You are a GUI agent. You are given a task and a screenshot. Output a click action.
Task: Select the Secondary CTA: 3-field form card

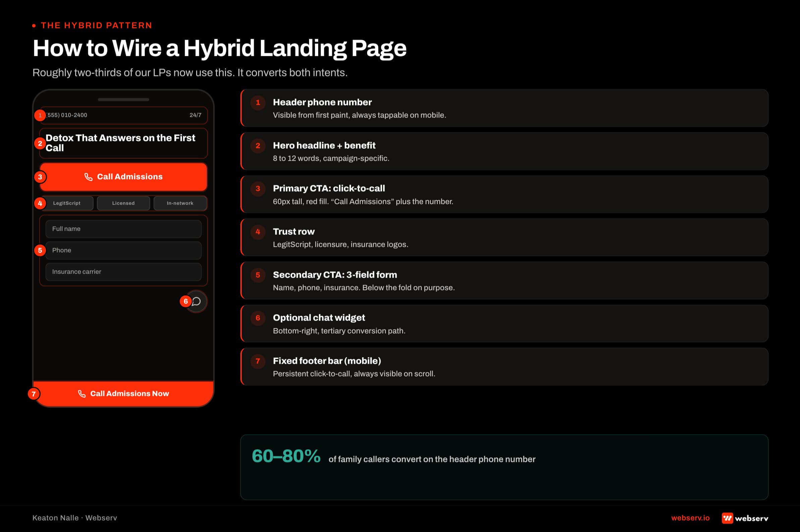click(504, 280)
